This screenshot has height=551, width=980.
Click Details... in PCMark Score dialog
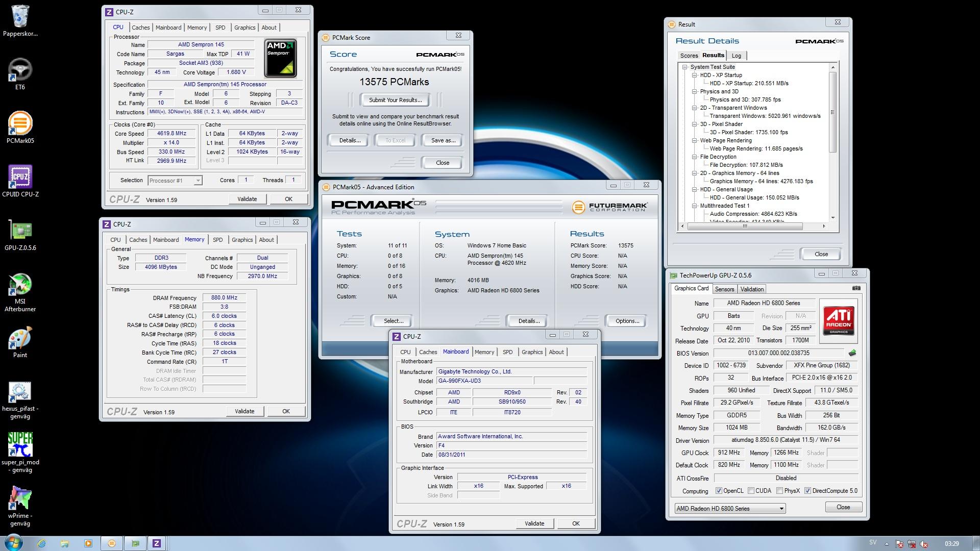coord(350,140)
